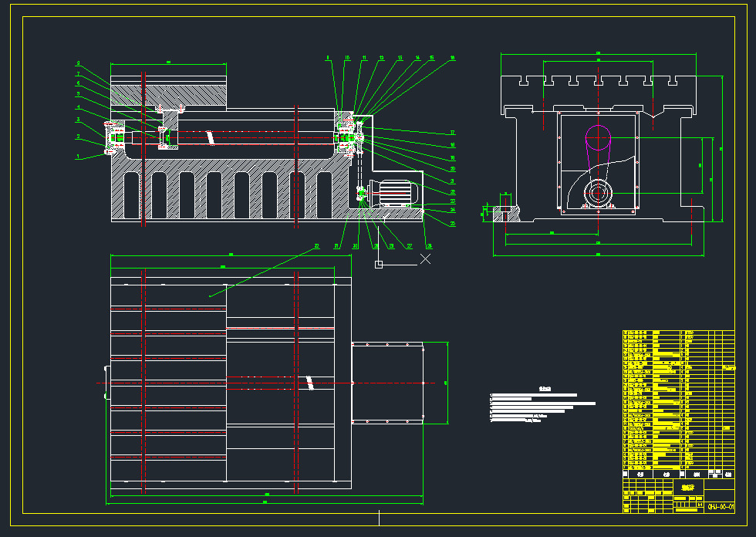The width and height of the screenshot is (756, 537).
Task: Select part balloon number 31
Action: pyautogui.click(x=336, y=246)
